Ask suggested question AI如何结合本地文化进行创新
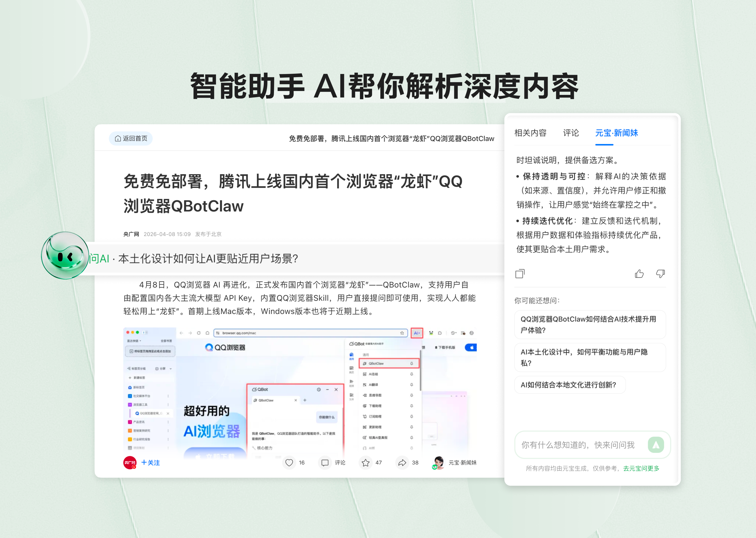This screenshot has width=756, height=538. pyautogui.click(x=570, y=385)
